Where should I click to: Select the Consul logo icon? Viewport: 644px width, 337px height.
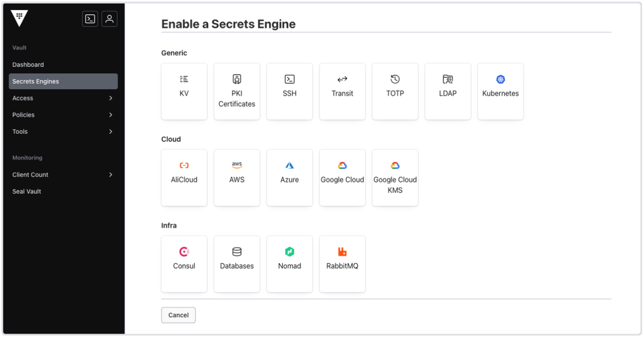pos(184,252)
